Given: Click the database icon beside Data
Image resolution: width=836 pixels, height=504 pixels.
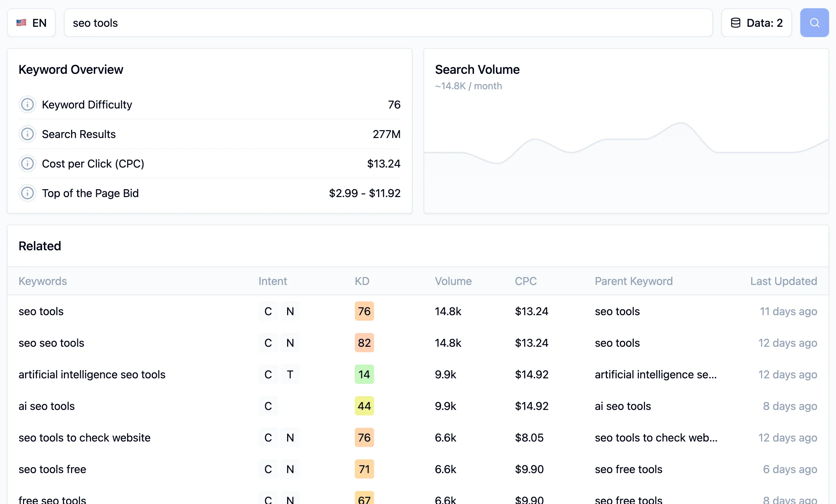Looking at the screenshot, I should 735,23.
